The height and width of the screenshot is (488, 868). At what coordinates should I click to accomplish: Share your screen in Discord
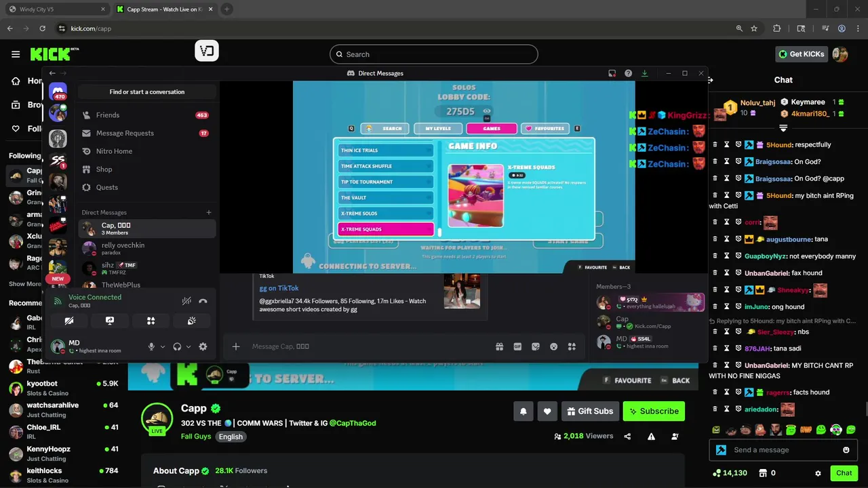coord(110,321)
